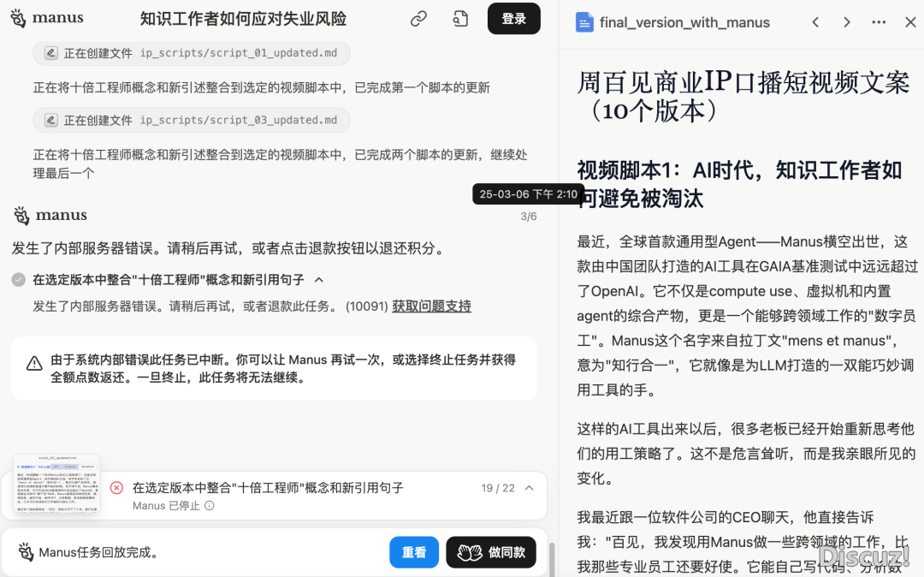Click 发生了内部服务器错误 message with 退款按钮 text
924x577 pixels.
pyautogui.click(x=228, y=248)
